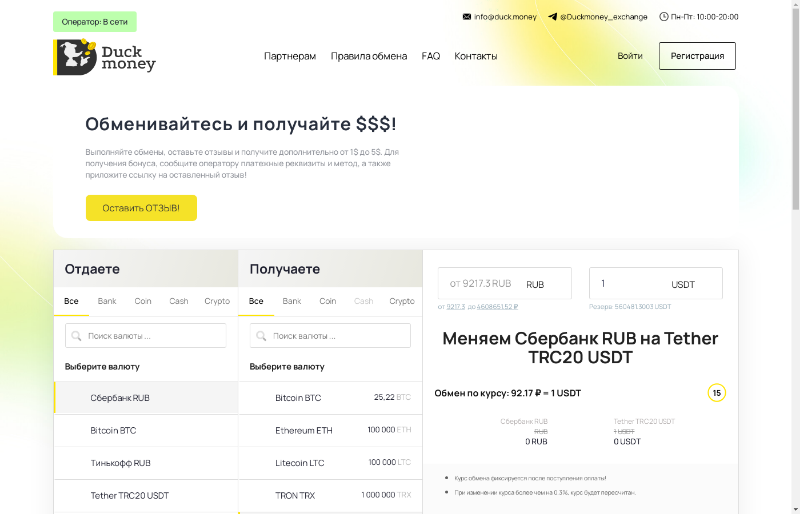
Task: Go to the Правила обмена page
Action: [369, 57]
